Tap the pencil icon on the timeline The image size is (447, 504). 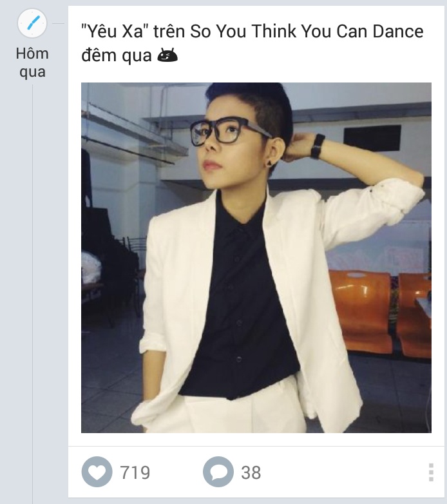pos(32,24)
